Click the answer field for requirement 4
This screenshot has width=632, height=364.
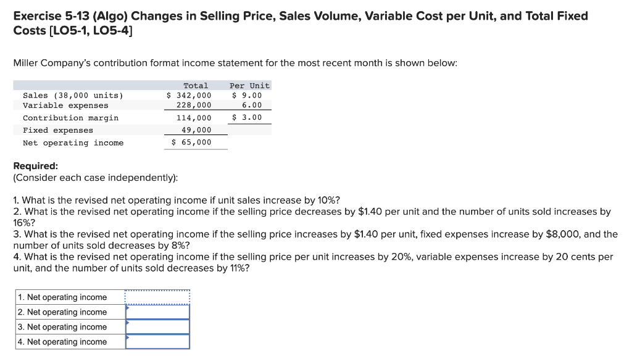(157, 341)
